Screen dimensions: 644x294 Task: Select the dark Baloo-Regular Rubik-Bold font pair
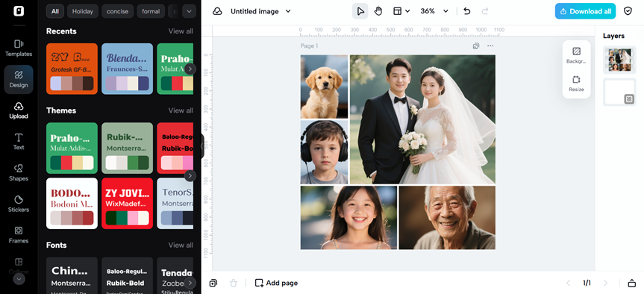(x=128, y=275)
